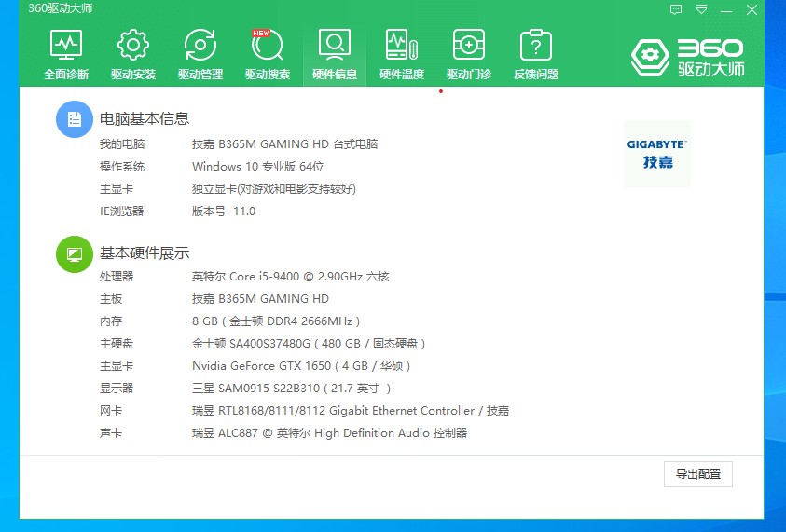Image resolution: width=786 pixels, height=532 pixels.
Task: Click the 三星 SAM0915 S22B310 monitor value
Action: [291, 389]
